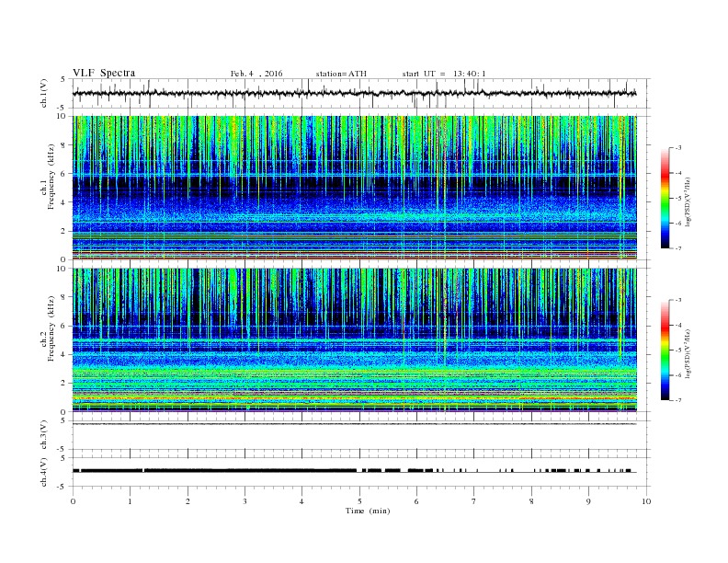Screen dimensions: 728x563
Task: Click the ch.2 color bar "log(PSD)(V²/Hz)" label
Action: click(x=688, y=353)
